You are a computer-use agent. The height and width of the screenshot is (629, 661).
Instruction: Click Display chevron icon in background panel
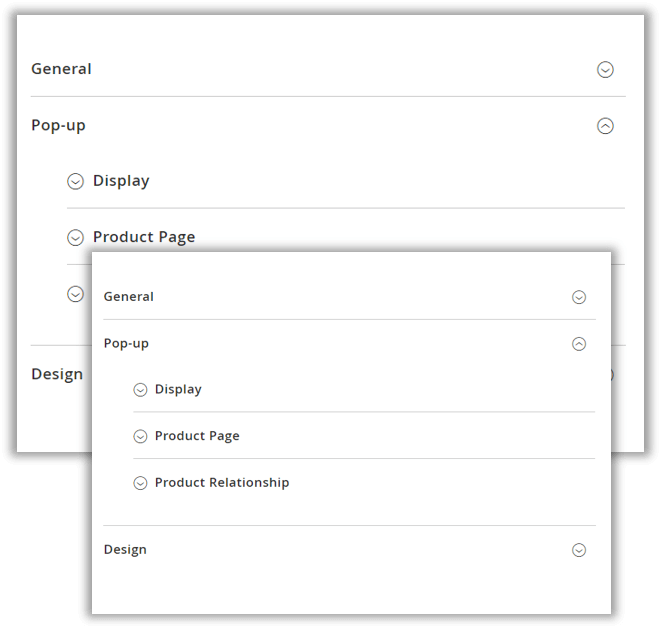75,182
